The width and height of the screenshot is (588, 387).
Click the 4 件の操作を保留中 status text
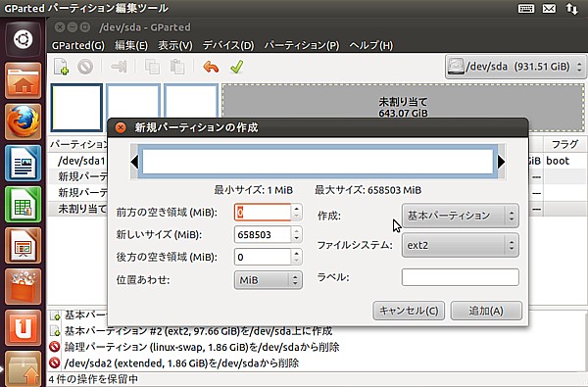(x=93, y=379)
